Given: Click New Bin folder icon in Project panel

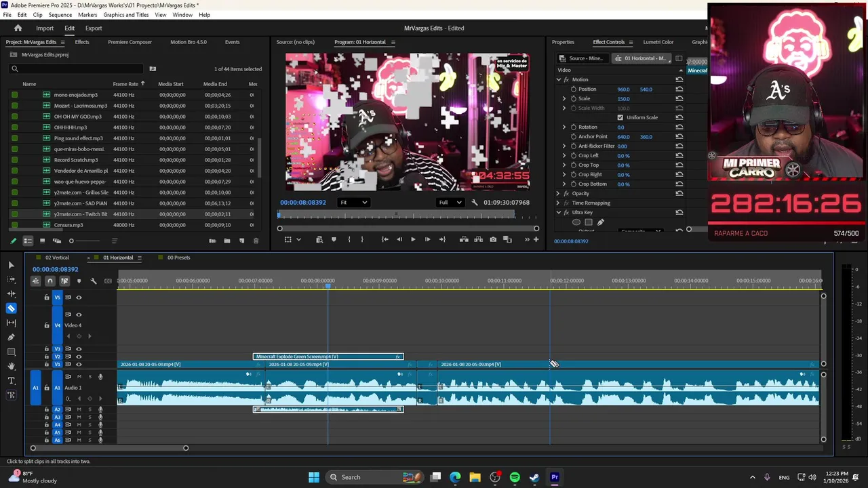Looking at the screenshot, I should coord(226,241).
